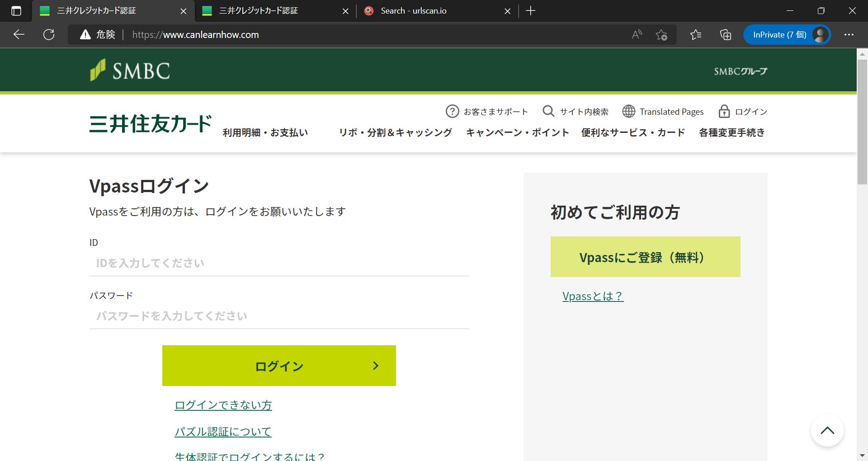The image size is (868, 461).
Task: Click the サイト内検索 magnifier icon
Action: [548, 111]
